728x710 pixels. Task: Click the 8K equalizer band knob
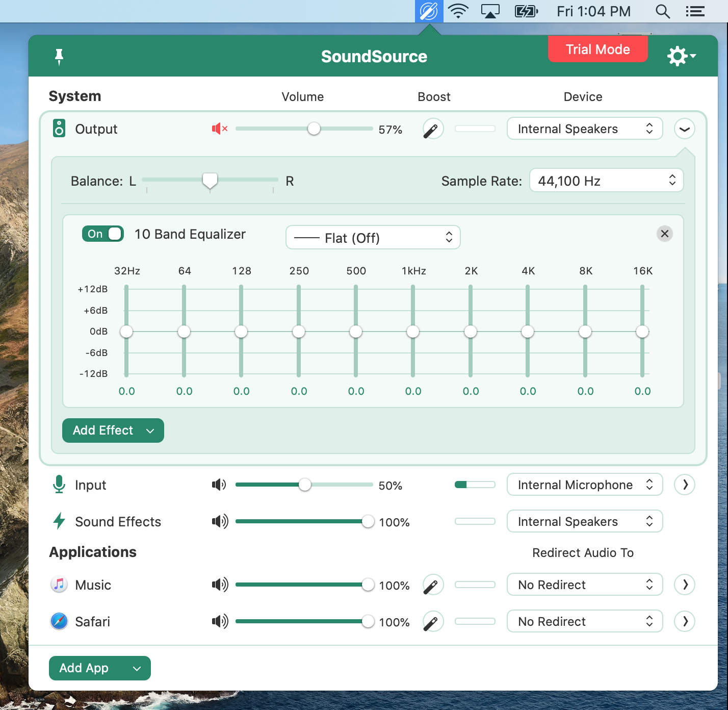(585, 332)
